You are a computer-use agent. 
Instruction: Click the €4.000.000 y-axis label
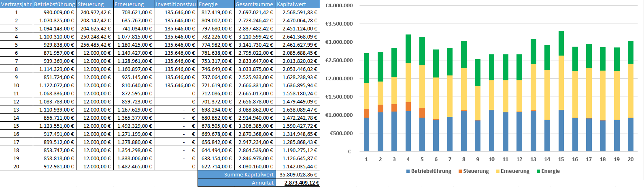coord(339,6)
